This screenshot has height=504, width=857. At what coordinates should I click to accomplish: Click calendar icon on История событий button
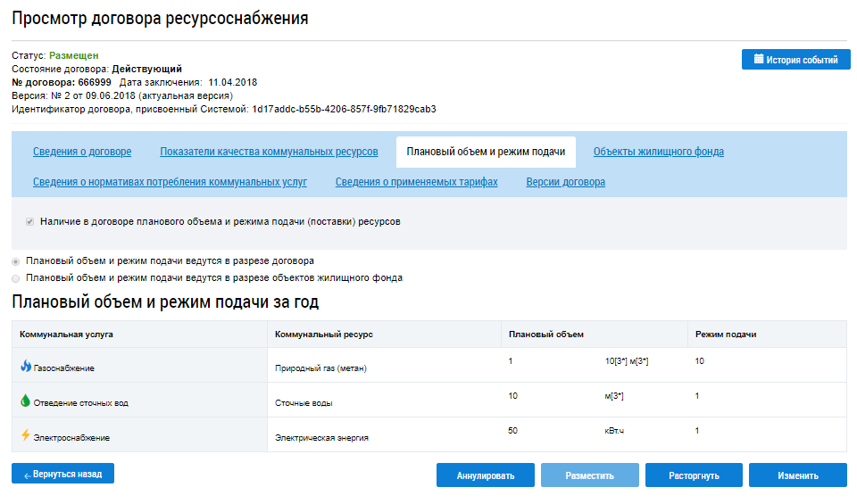[759, 60]
